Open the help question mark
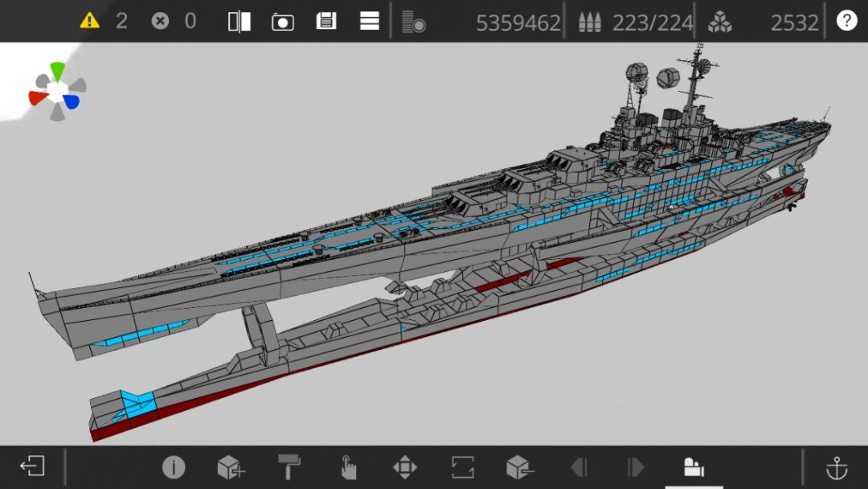Image resolution: width=868 pixels, height=489 pixels. tap(846, 20)
